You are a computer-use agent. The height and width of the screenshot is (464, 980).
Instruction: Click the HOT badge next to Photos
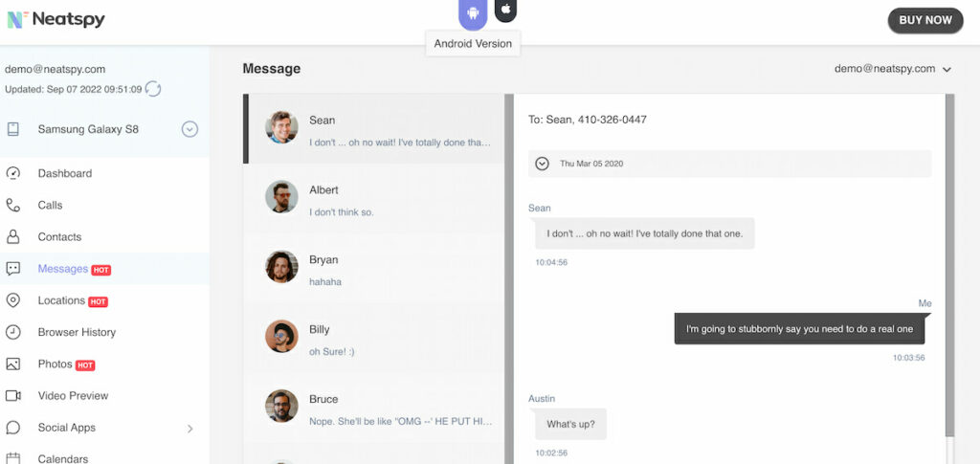85,366
